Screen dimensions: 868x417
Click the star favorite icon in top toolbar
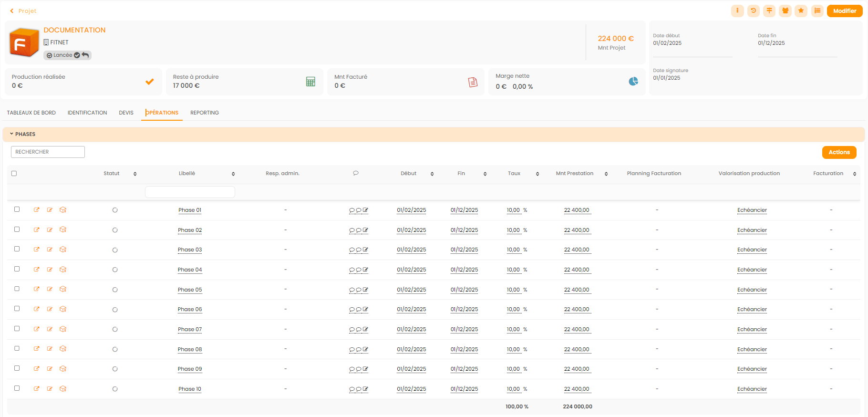(x=801, y=10)
